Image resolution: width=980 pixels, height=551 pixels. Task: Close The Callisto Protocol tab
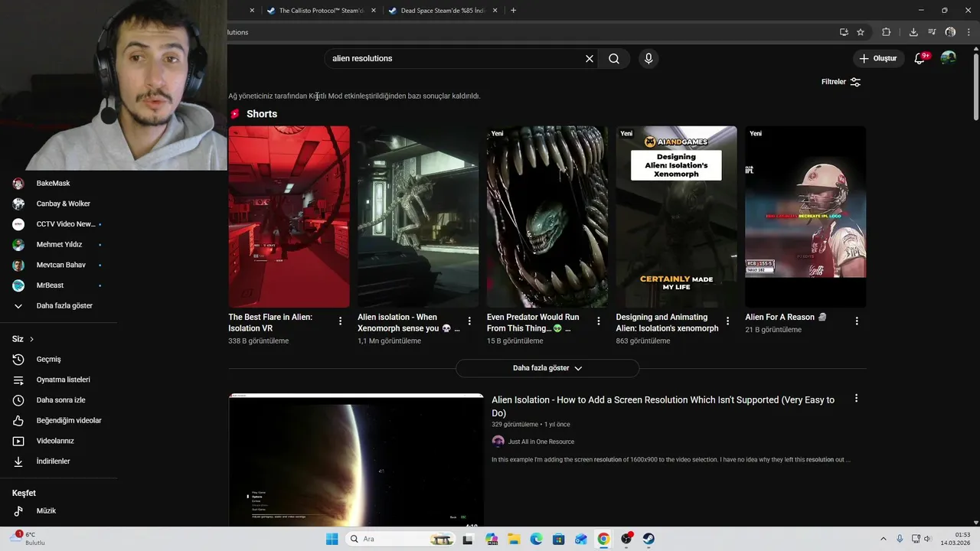(x=374, y=11)
